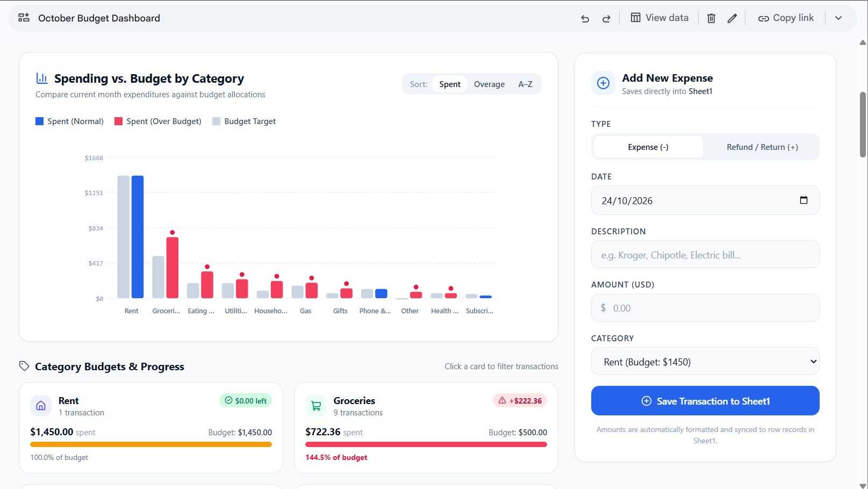Image resolution: width=868 pixels, height=489 pixels.
Task: Click the Groceries progress bar
Action: [x=426, y=444]
